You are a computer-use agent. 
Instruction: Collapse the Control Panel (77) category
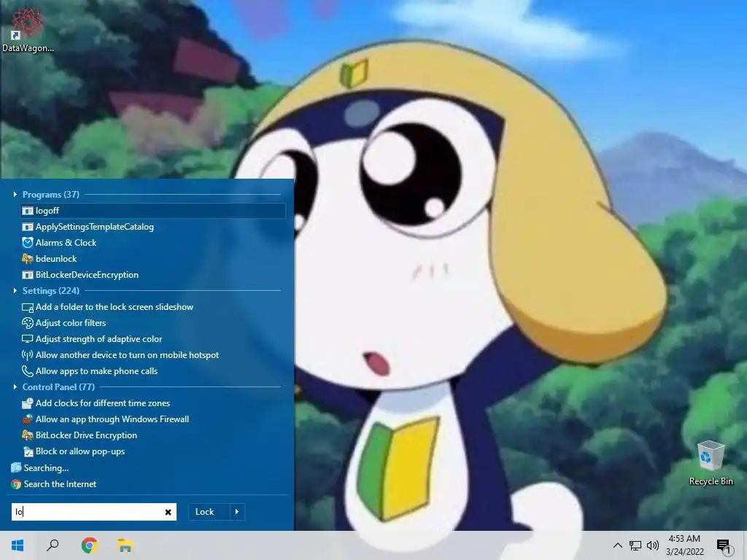pos(15,386)
